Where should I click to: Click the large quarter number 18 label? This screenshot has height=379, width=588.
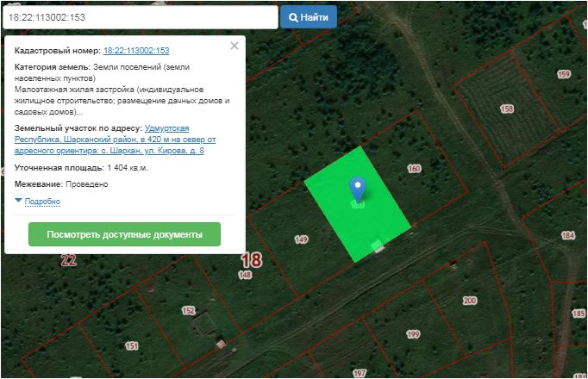(251, 259)
